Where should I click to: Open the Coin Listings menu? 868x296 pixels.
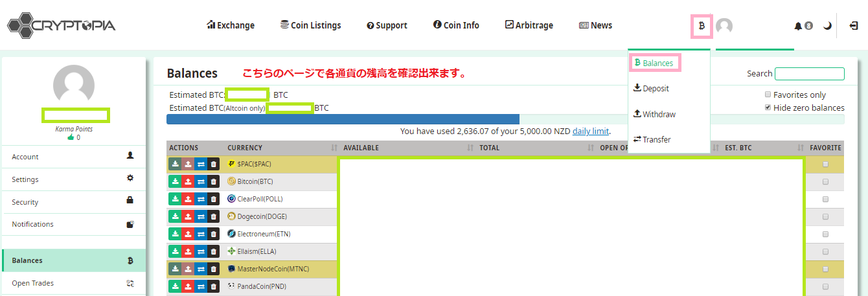(310, 25)
